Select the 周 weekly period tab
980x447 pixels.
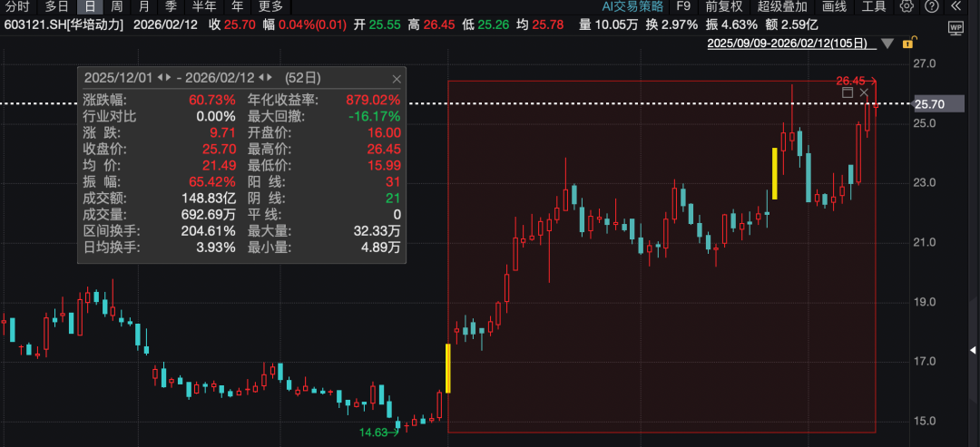[x=116, y=6]
